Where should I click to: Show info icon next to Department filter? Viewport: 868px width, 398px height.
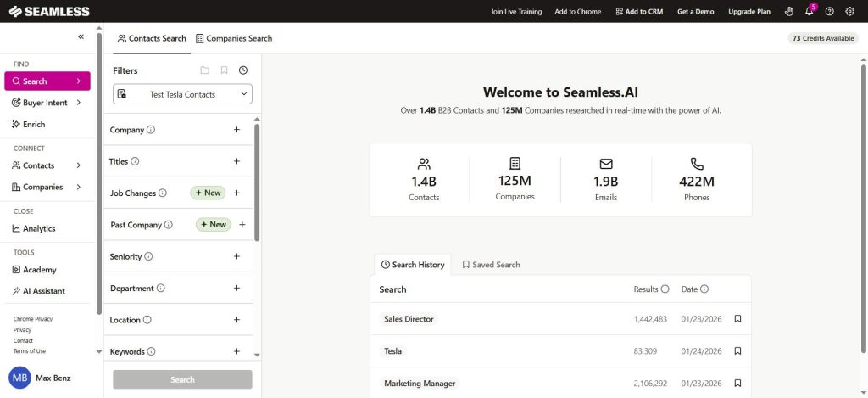pos(160,289)
